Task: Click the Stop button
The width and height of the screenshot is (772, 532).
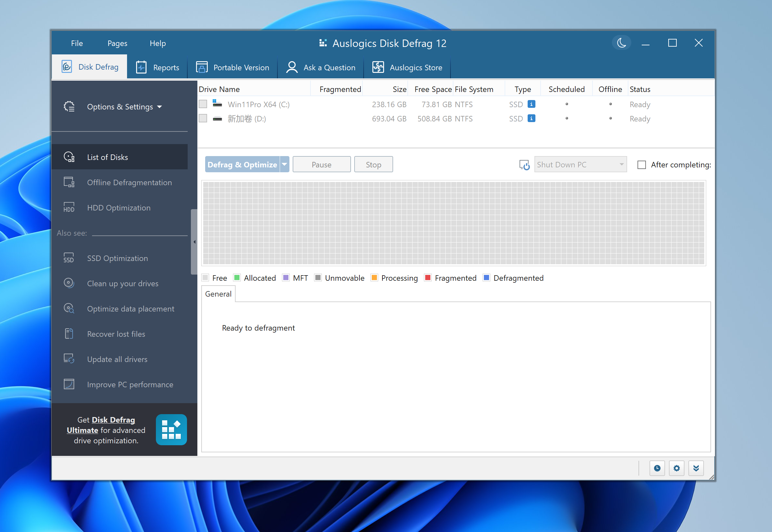Action: 373,164
